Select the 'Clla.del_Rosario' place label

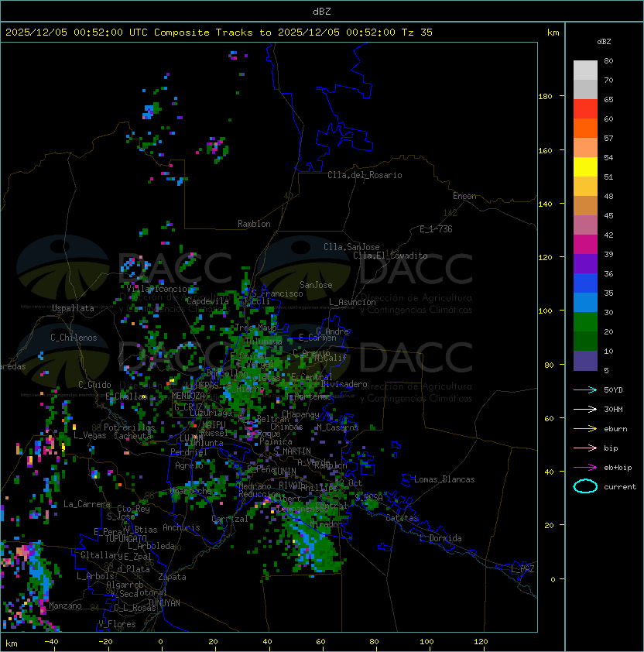tap(365, 175)
